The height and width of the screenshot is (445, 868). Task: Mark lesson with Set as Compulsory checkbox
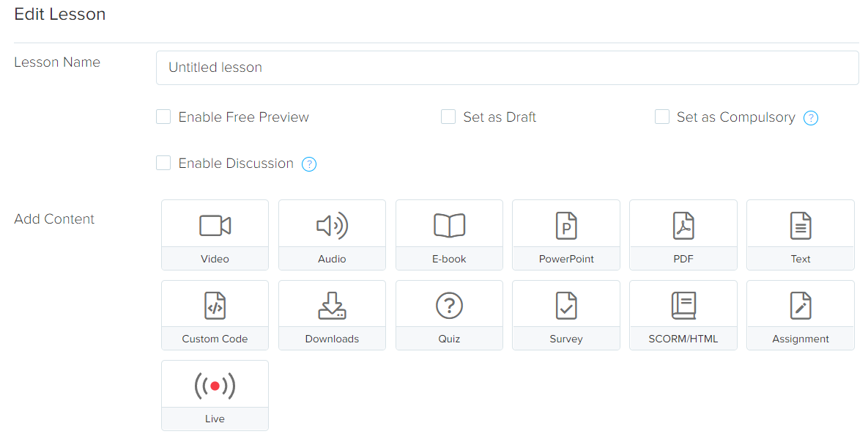click(x=662, y=117)
